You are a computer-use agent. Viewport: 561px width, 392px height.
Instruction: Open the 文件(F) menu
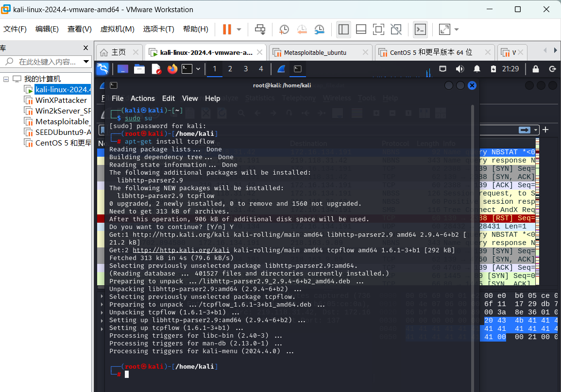click(x=15, y=29)
